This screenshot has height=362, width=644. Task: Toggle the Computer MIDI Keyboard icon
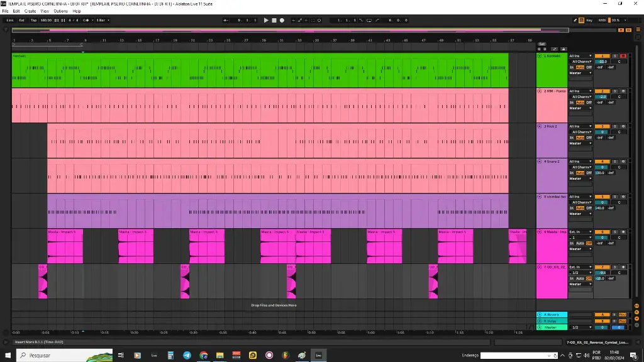point(582,20)
